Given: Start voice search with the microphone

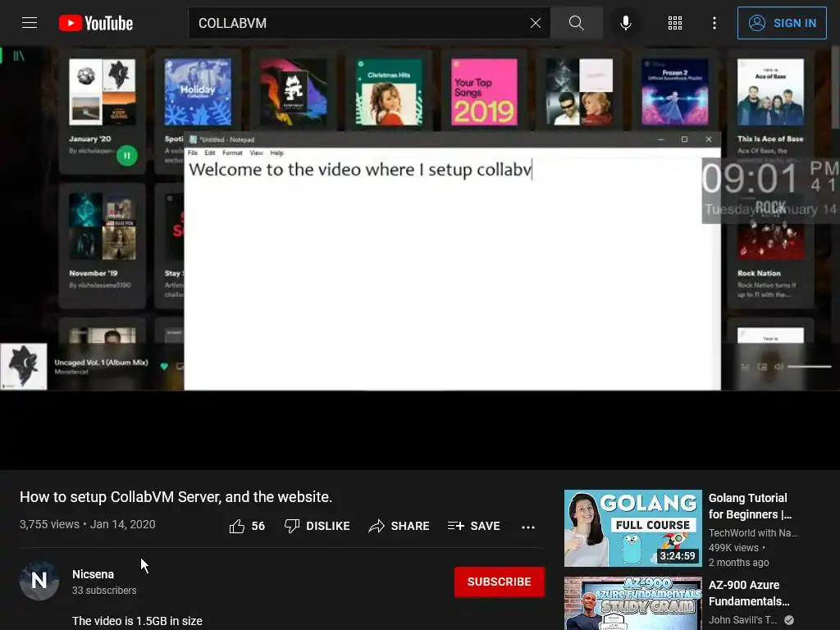Looking at the screenshot, I should click(x=625, y=23).
